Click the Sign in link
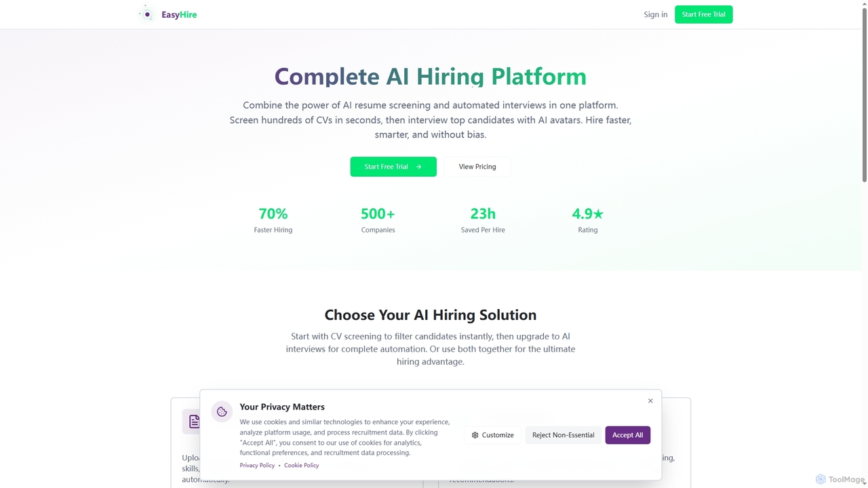Viewport: 868px width, 488px height. tap(655, 14)
